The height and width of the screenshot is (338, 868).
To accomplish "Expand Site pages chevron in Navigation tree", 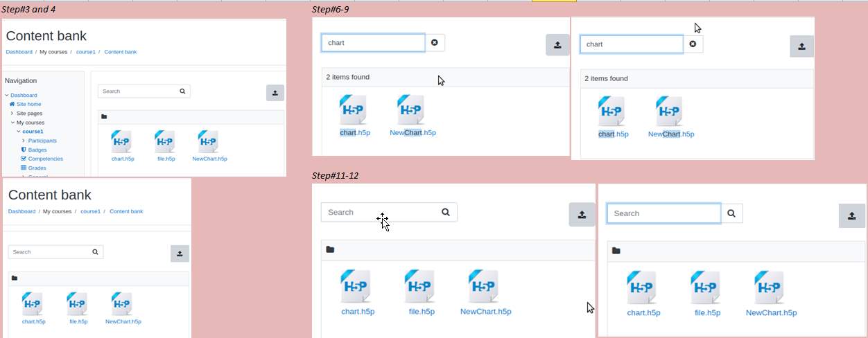I will coord(12,113).
